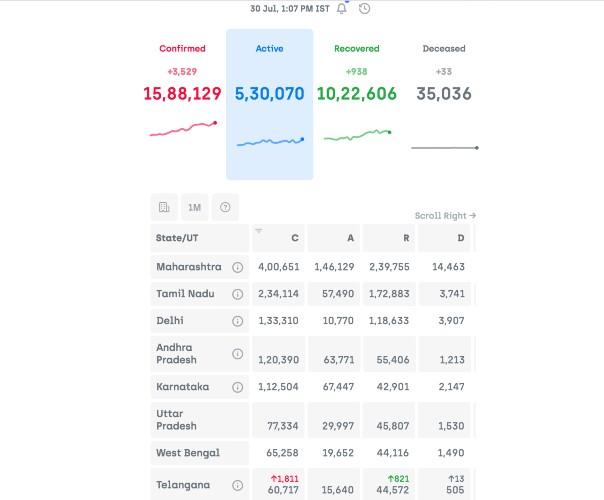Select the Active statistics card
Screen dimensions: 604x500
click(269, 103)
